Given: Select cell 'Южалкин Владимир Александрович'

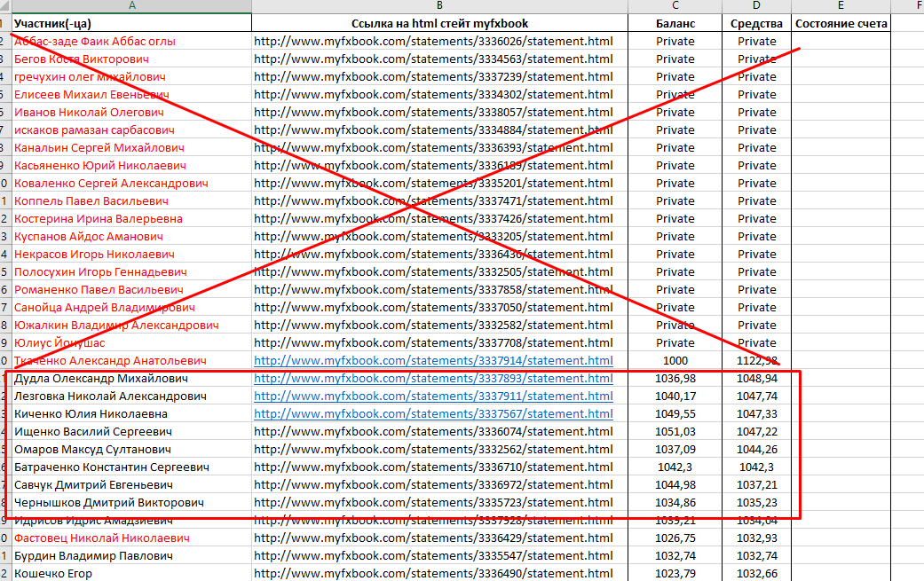Looking at the screenshot, I should [x=131, y=325].
